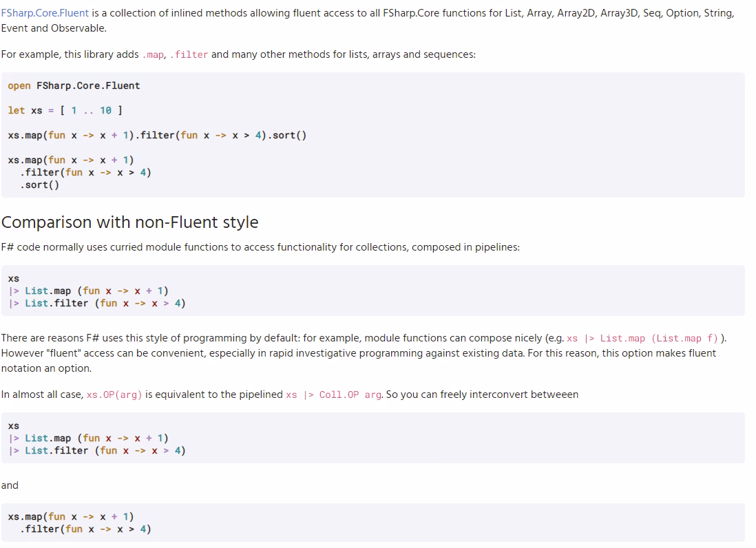The height and width of the screenshot is (548, 756).
Task: Click the text 'In almost all case,'
Action: pyautogui.click(x=43, y=394)
